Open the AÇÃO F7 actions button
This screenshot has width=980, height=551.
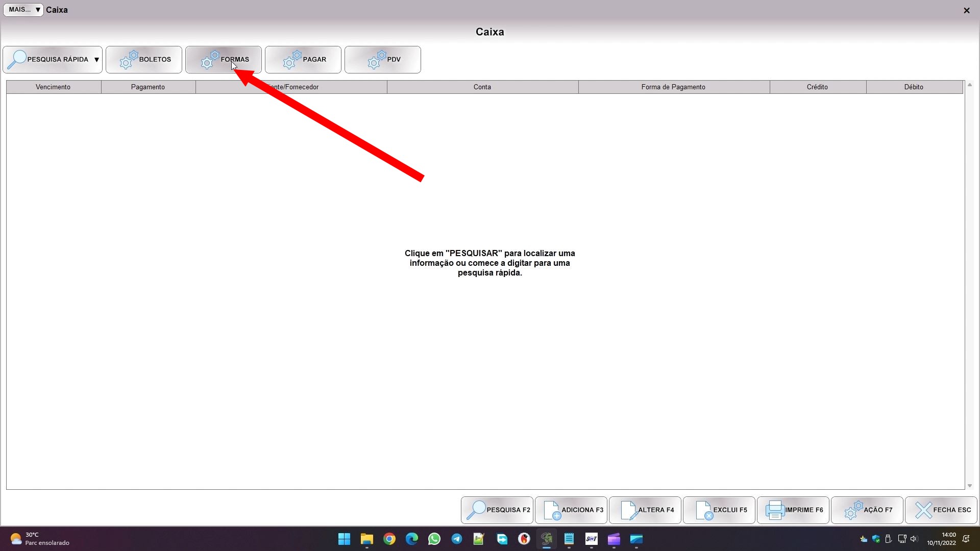click(867, 510)
